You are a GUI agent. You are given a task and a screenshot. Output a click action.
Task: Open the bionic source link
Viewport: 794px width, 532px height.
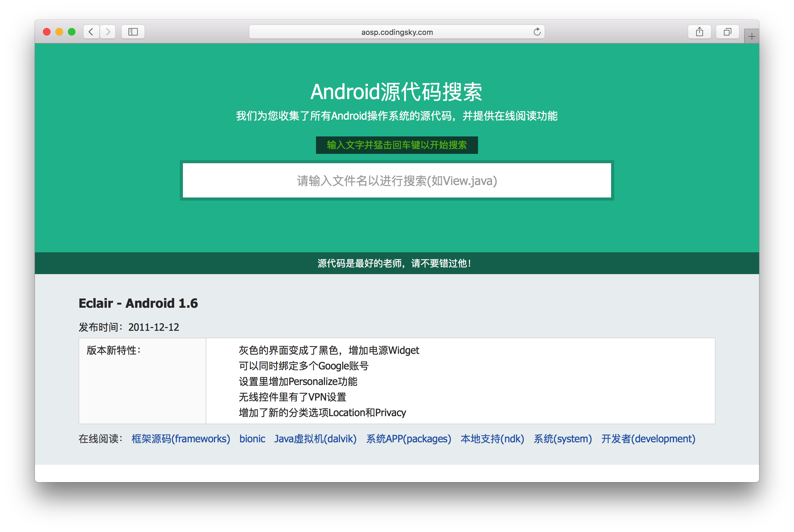(252, 439)
